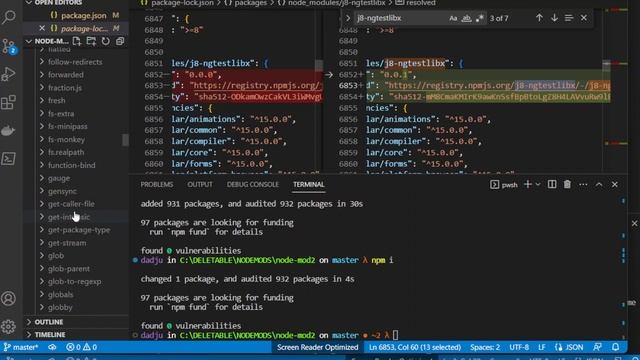
Task: Select the Terminal tab
Action: (x=309, y=184)
